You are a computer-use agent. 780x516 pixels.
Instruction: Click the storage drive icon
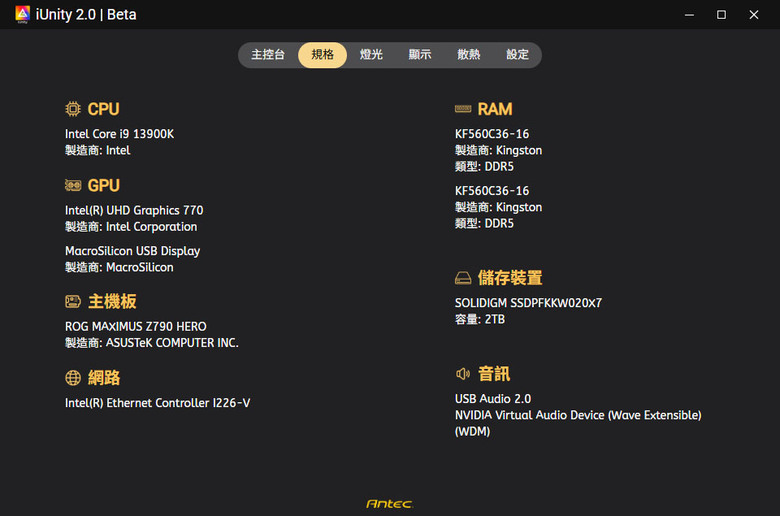click(463, 278)
